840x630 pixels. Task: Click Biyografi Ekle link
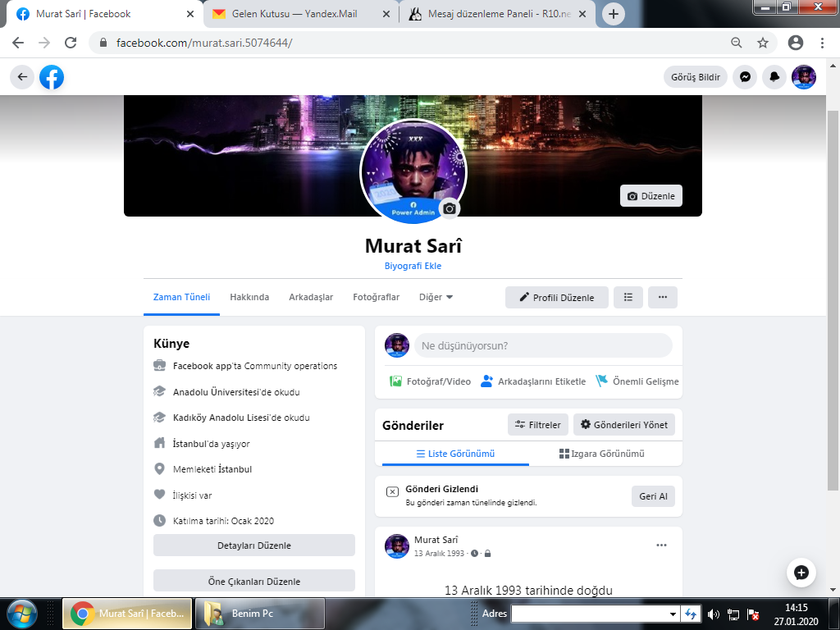pyautogui.click(x=413, y=266)
